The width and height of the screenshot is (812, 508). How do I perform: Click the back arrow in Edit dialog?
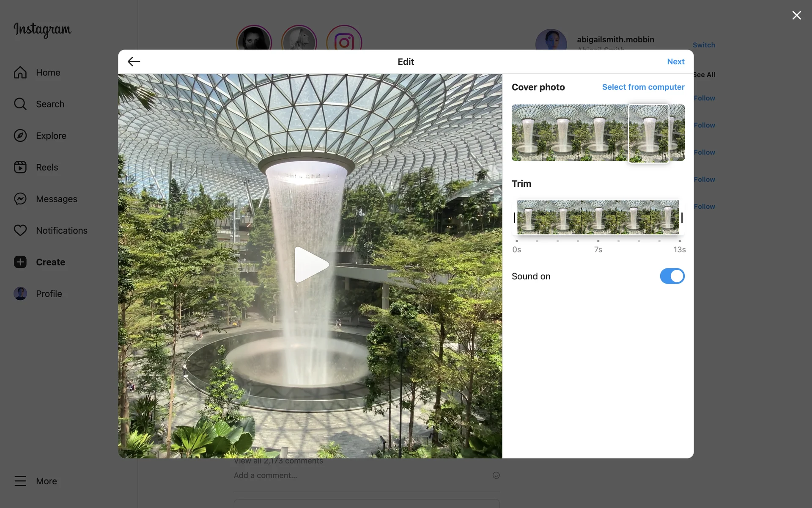(x=134, y=62)
